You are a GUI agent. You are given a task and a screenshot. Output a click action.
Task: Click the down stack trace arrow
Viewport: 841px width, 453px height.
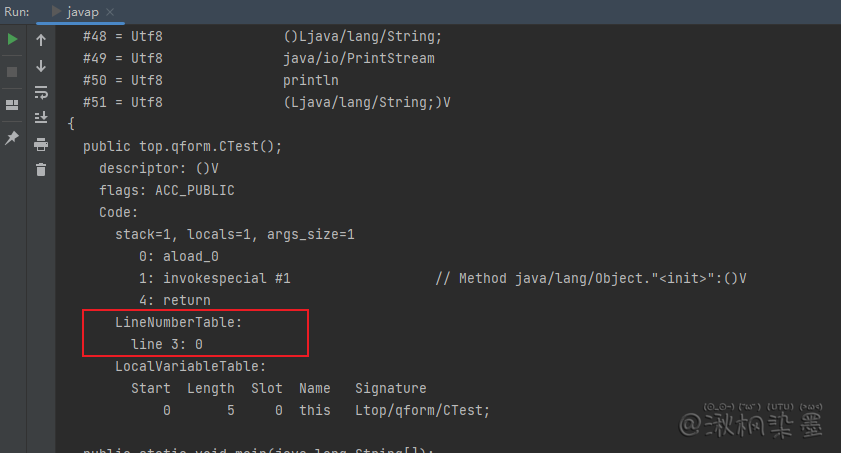click(x=41, y=66)
